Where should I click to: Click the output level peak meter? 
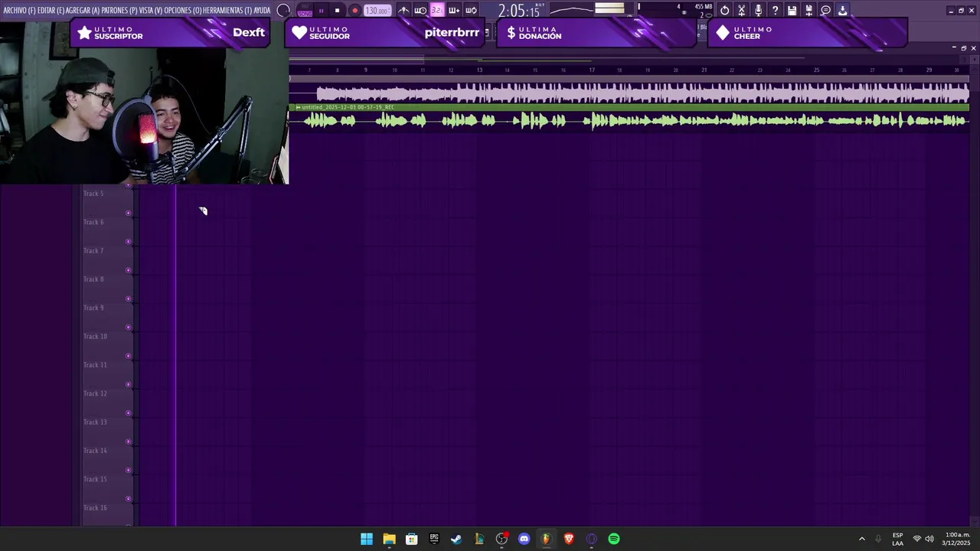610,9
